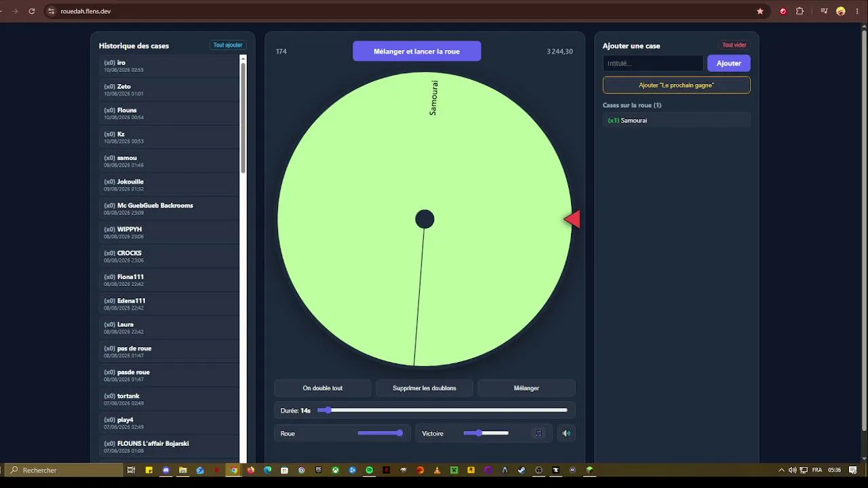Open the Chrome three-dot menu
Image resolution: width=868 pixels, height=488 pixels.
click(856, 12)
